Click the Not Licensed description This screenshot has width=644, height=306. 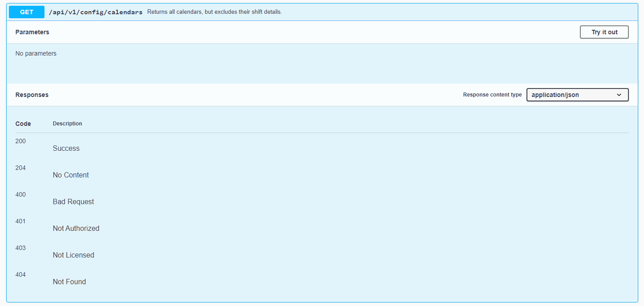(x=73, y=255)
